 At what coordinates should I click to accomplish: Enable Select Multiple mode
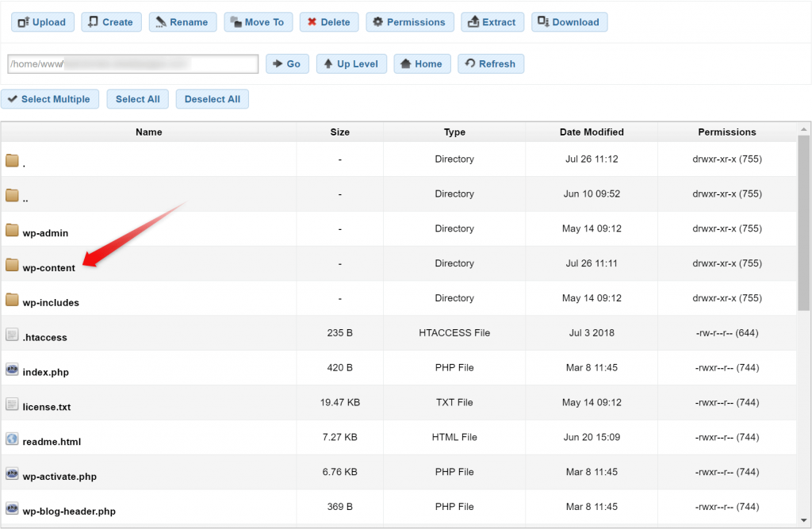[50, 99]
